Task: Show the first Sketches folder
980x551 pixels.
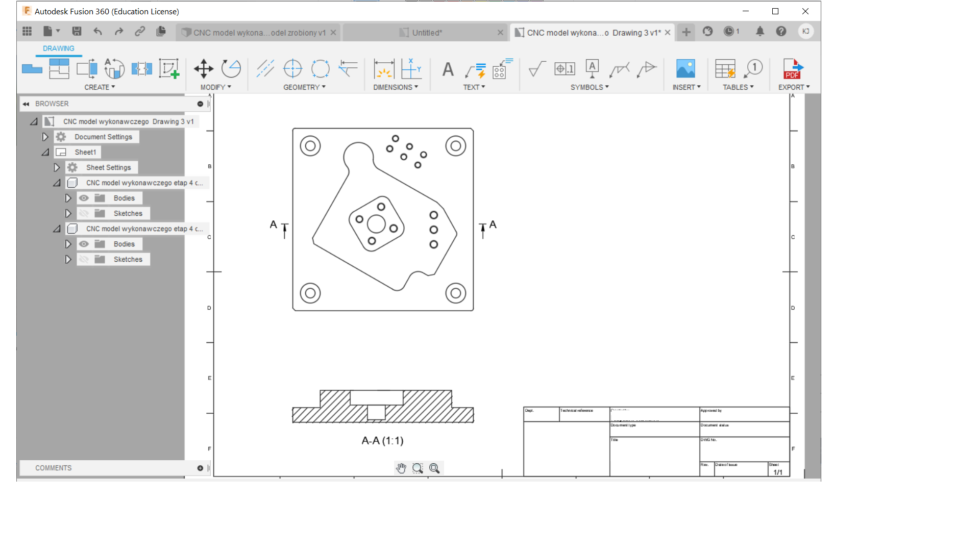Action: [x=84, y=213]
